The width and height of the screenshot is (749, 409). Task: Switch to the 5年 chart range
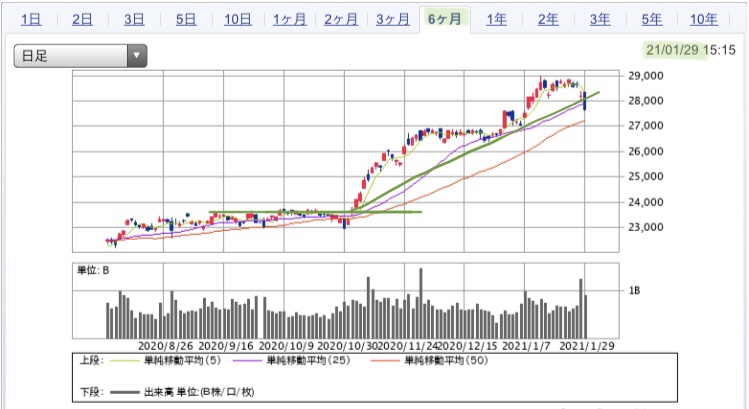pyautogui.click(x=652, y=20)
